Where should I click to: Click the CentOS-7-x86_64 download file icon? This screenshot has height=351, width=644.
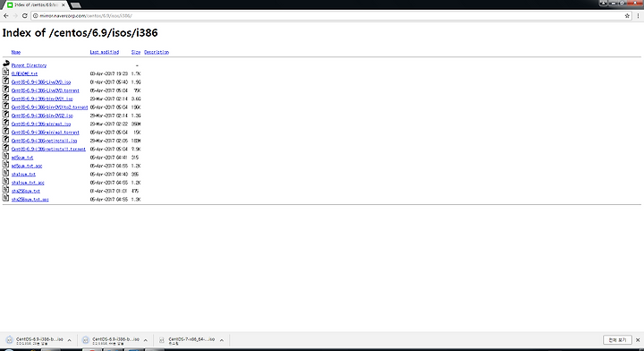coord(162,340)
